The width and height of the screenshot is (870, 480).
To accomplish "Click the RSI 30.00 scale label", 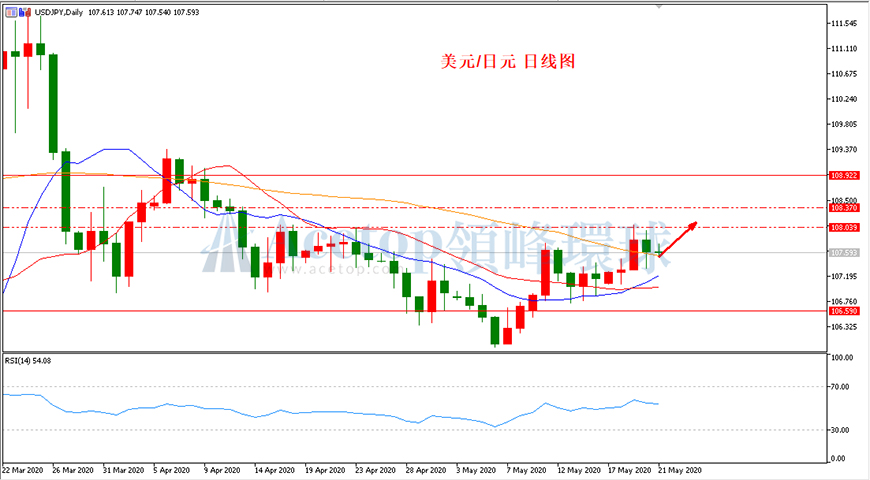I will pos(841,430).
